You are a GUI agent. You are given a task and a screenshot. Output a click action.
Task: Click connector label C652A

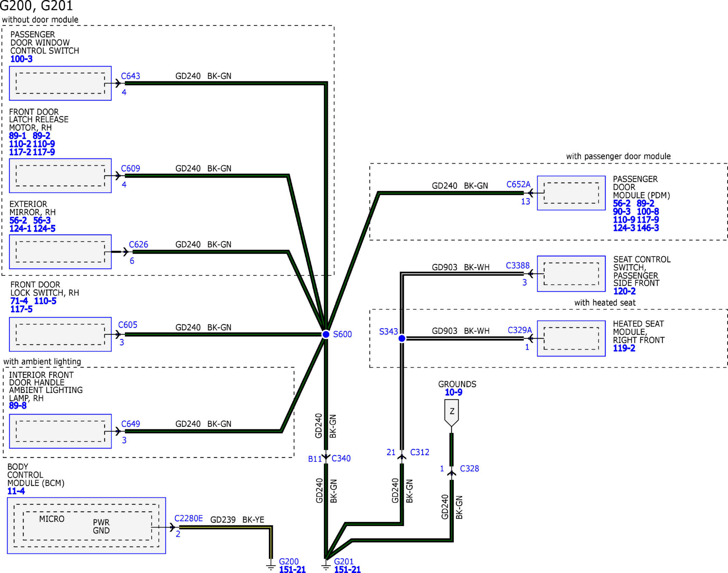[518, 185]
